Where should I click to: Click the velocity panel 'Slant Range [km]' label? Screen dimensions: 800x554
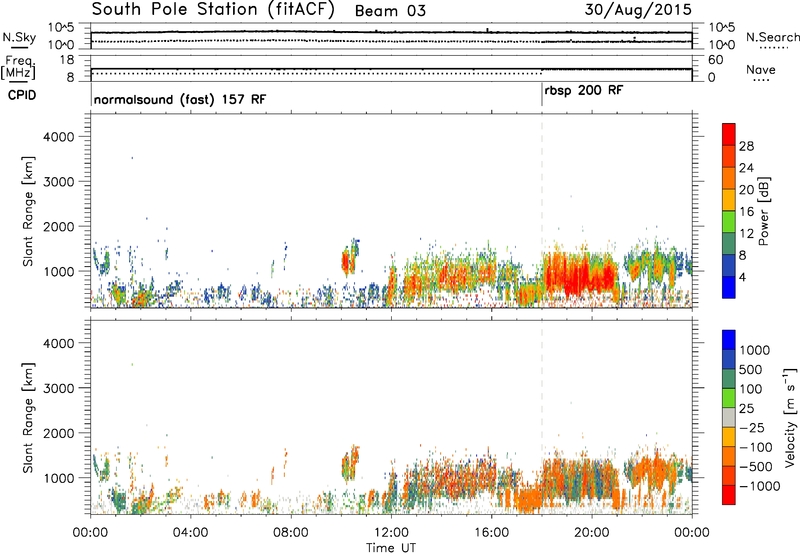28,417
